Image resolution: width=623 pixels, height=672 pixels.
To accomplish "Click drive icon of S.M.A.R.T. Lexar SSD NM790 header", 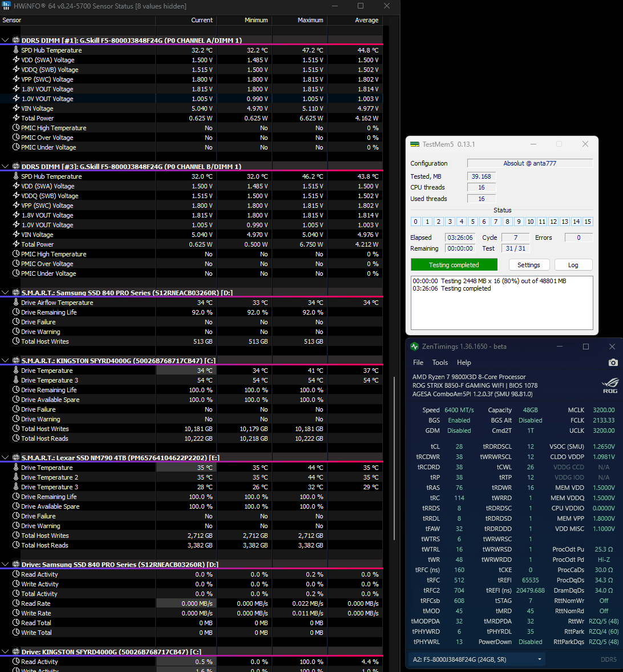I will coord(16,458).
